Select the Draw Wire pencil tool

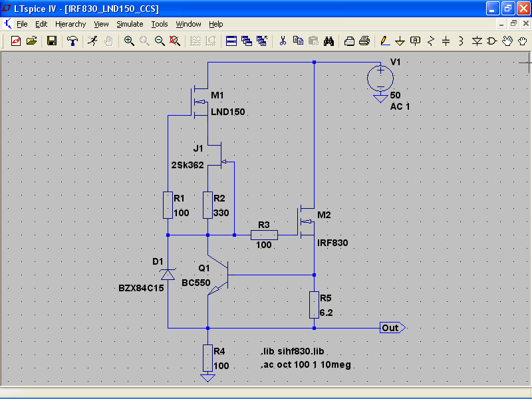385,41
